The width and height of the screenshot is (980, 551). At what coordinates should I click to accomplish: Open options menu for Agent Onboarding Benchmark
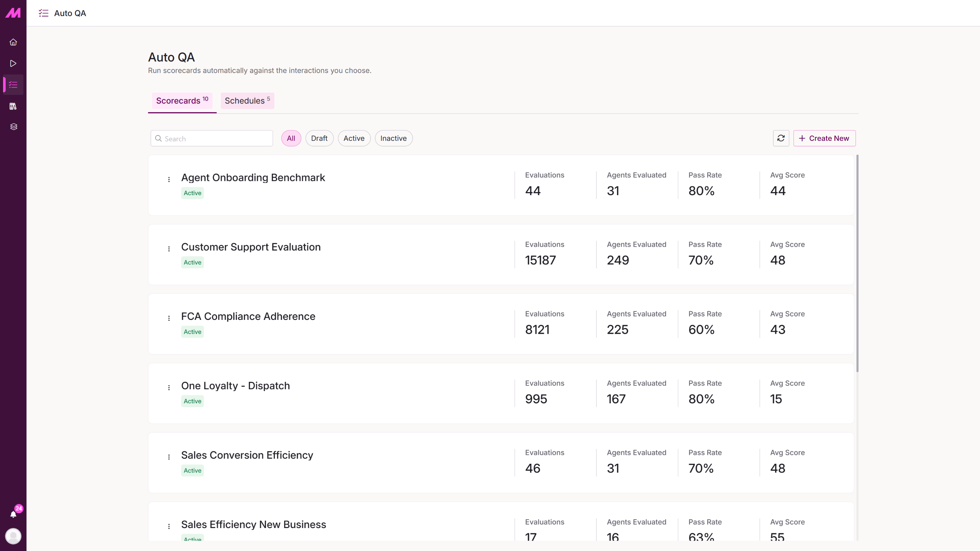pos(169,179)
